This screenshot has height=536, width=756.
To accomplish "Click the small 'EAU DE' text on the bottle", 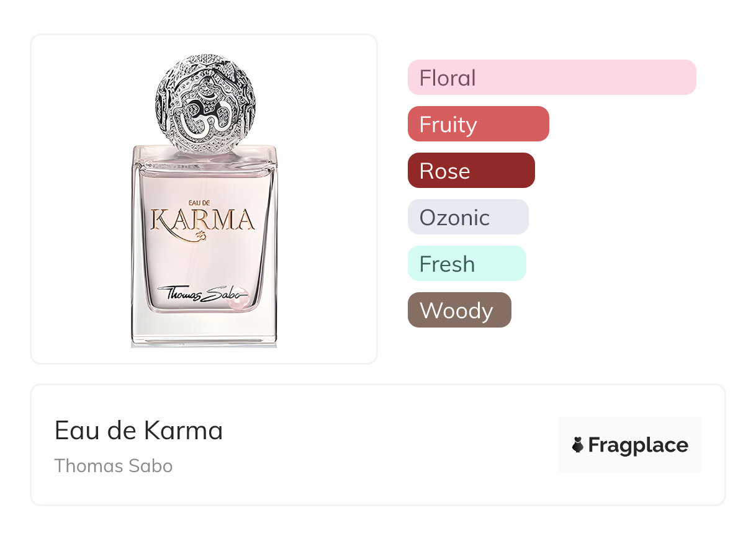I will click(x=199, y=202).
